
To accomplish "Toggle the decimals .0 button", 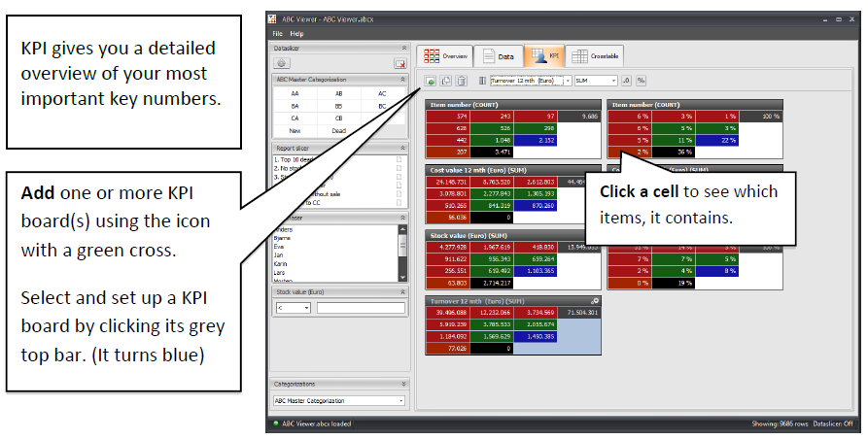I will click(626, 81).
